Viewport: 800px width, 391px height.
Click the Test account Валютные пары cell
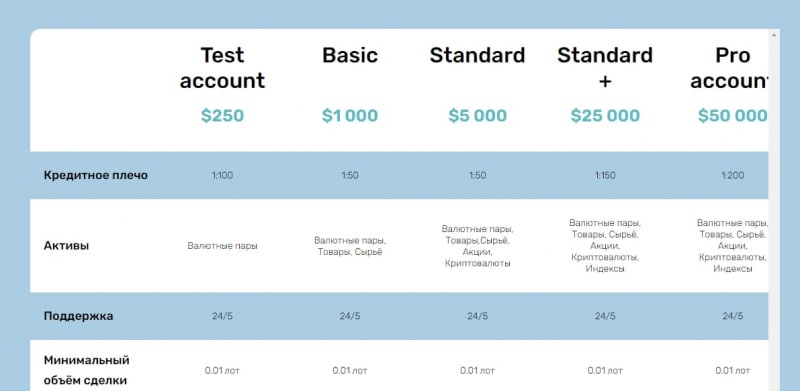click(x=222, y=246)
